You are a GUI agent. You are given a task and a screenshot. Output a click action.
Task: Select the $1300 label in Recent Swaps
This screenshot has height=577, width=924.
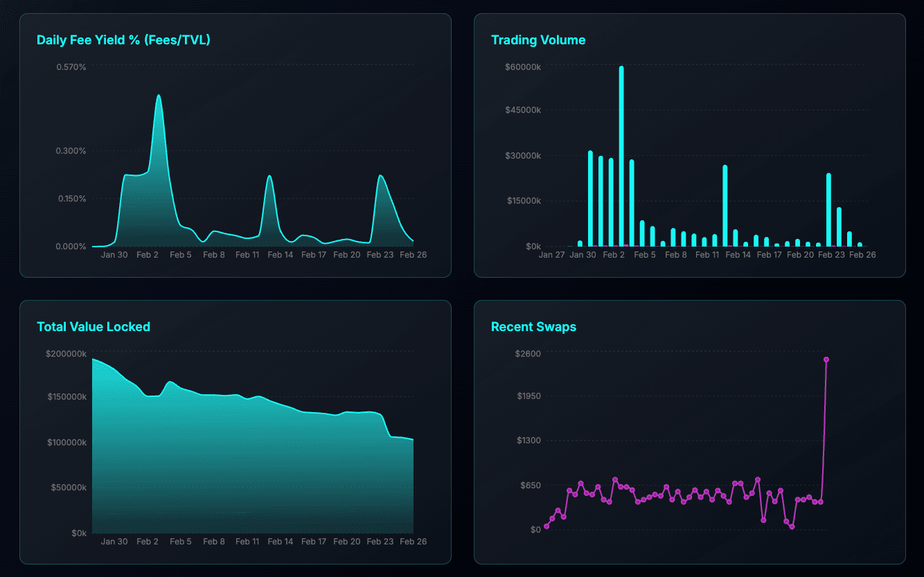click(x=529, y=441)
